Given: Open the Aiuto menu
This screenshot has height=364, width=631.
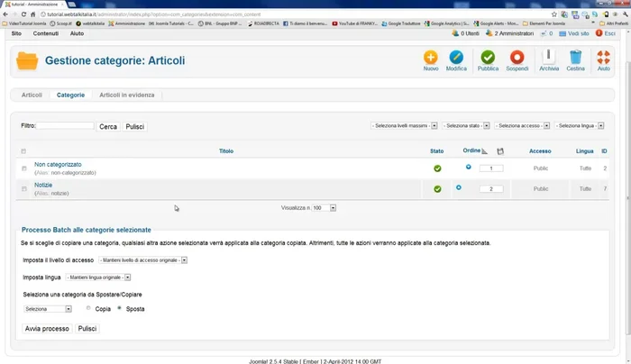Looking at the screenshot, I should pyautogui.click(x=77, y=33).
